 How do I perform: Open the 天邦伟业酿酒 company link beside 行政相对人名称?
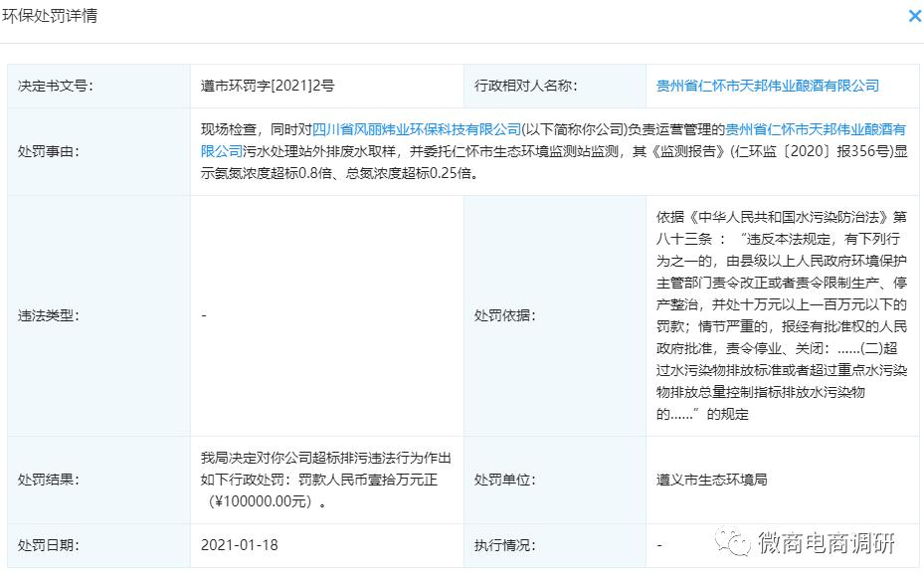(x=767, y=87)
